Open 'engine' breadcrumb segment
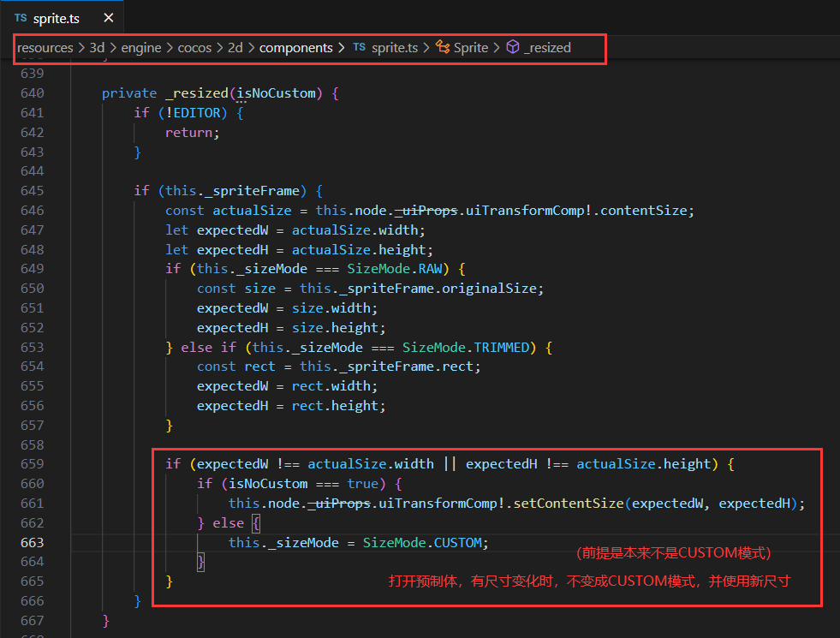The height and width of the screenshot is (638, 840). (141, 48)
